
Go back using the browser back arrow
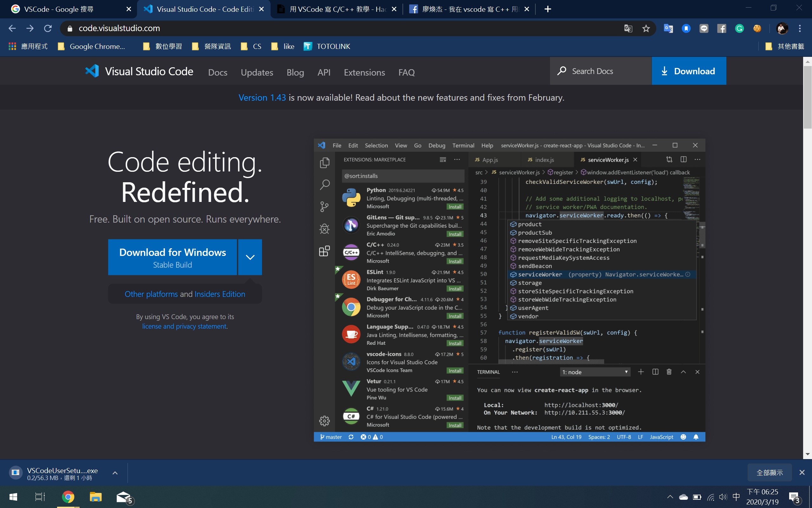12,28
